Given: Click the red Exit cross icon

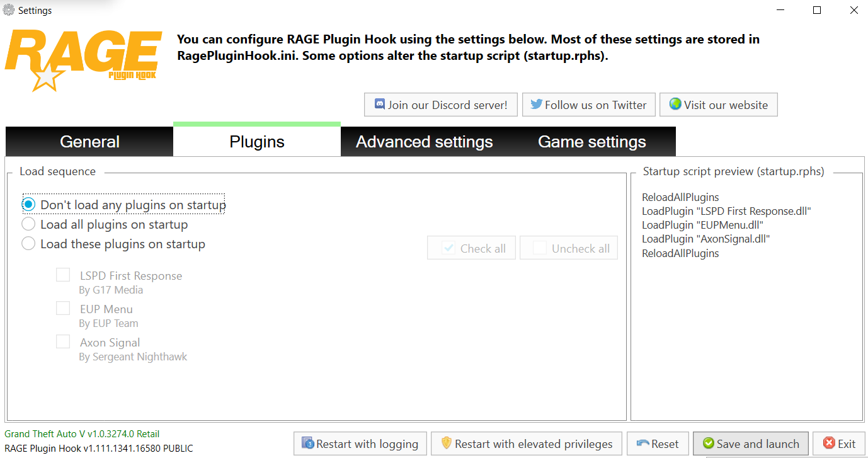Looking at the screenshot, I should tap(829, 444).
